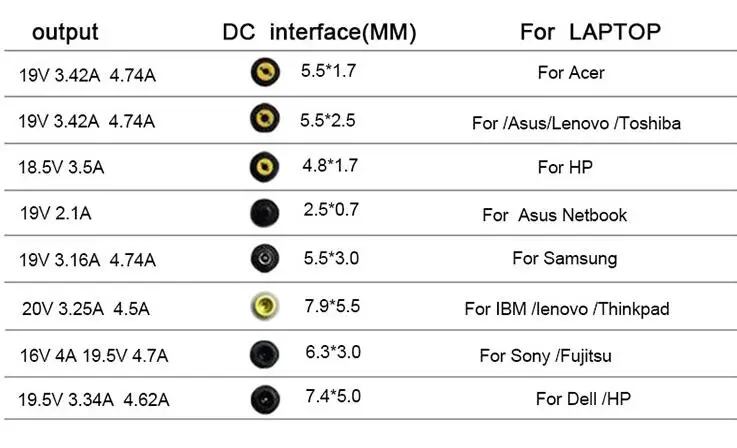This screenshot has width=737, height=448.
Task: Click the yellow 5.5*1.7 Acer connector icon
Action: coord(264,73)
